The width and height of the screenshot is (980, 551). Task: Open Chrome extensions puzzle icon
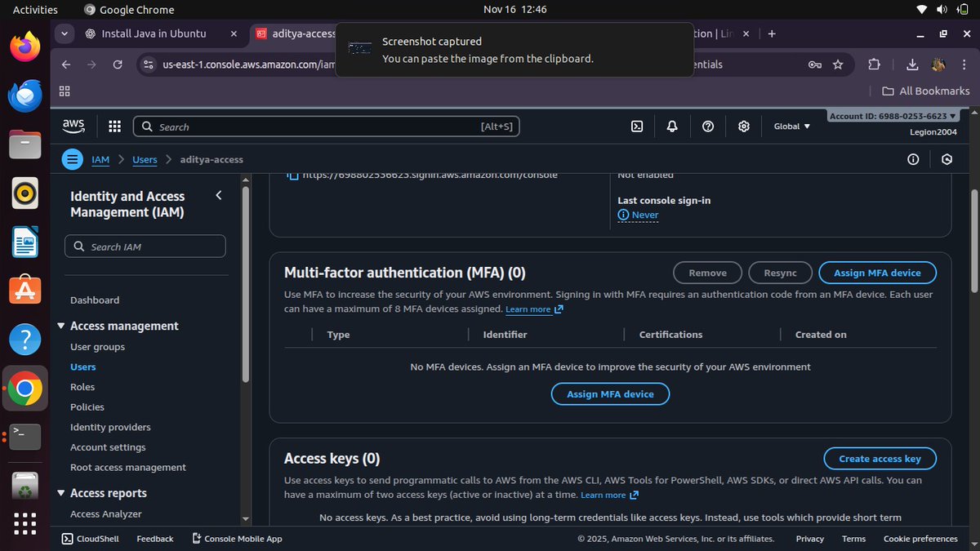pyautogui.click(x=874, y=64)
